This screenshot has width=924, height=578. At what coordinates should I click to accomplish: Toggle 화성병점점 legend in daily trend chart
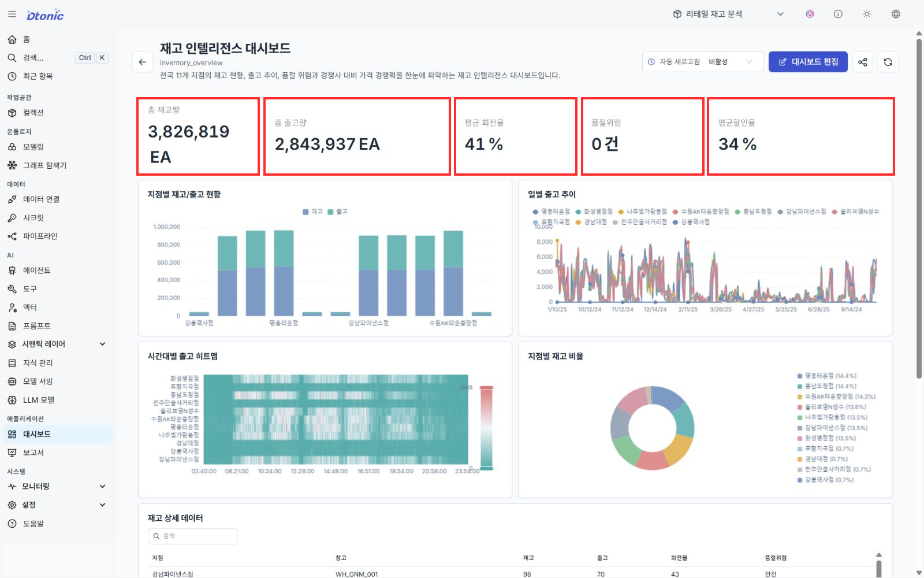point(594,212)
